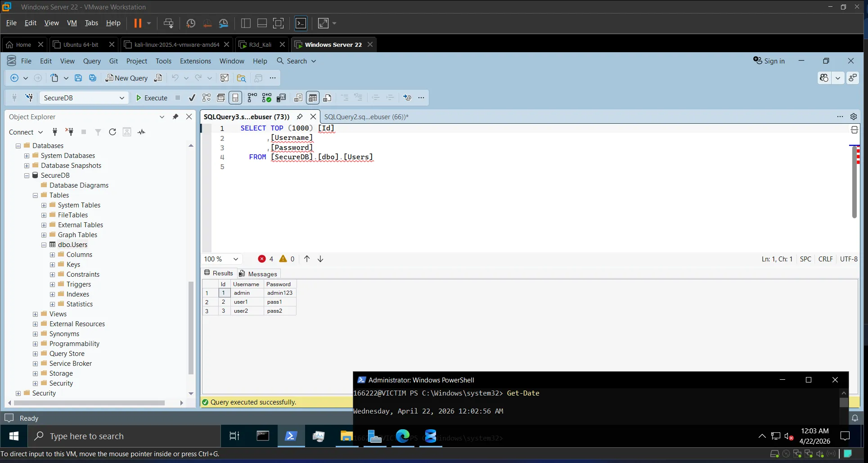Click the Execute query button
Screen dimensions: 868x463
[x=152, y=98]
